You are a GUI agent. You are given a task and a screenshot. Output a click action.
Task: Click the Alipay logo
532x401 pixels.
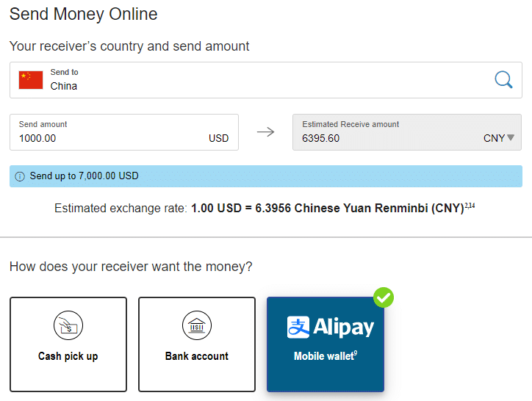(330, 327)
